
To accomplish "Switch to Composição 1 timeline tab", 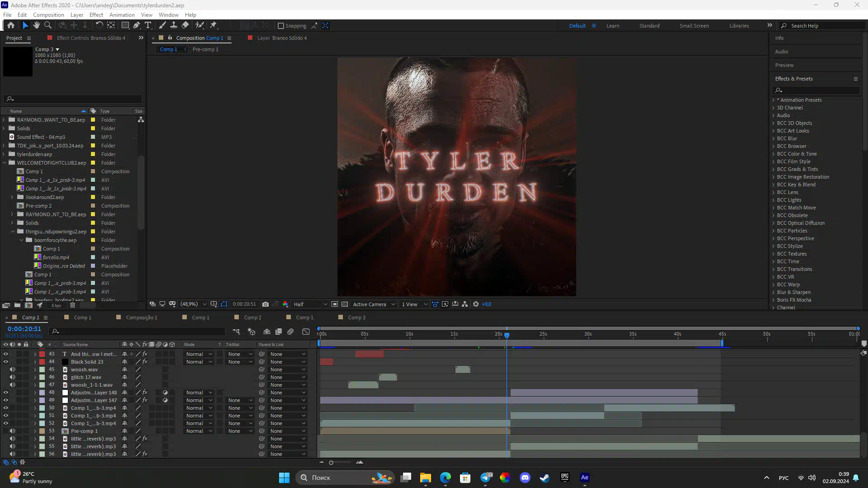I will point(142,317).
